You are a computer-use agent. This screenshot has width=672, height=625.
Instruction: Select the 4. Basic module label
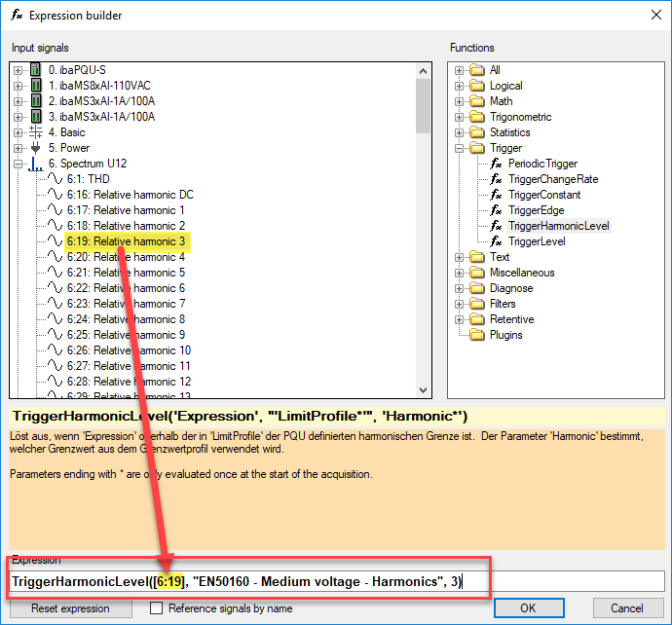66,132
